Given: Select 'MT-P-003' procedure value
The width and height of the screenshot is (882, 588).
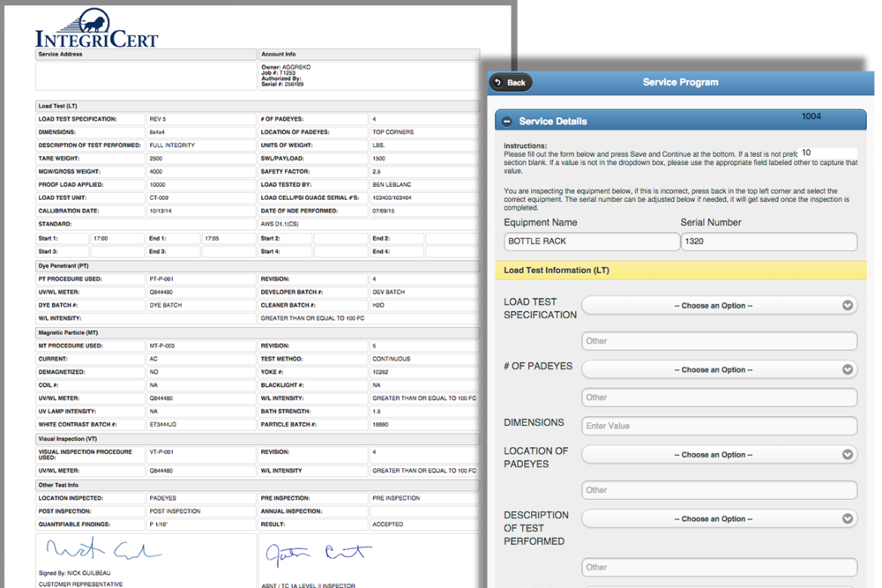Looking at the screenshot, I should tap(162, 346).
